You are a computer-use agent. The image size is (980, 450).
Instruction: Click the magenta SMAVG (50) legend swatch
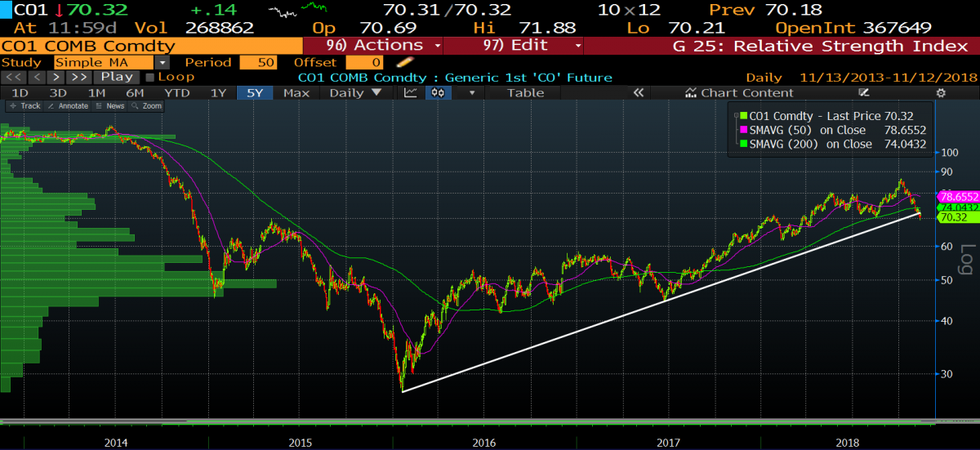(x=744, y=130)
